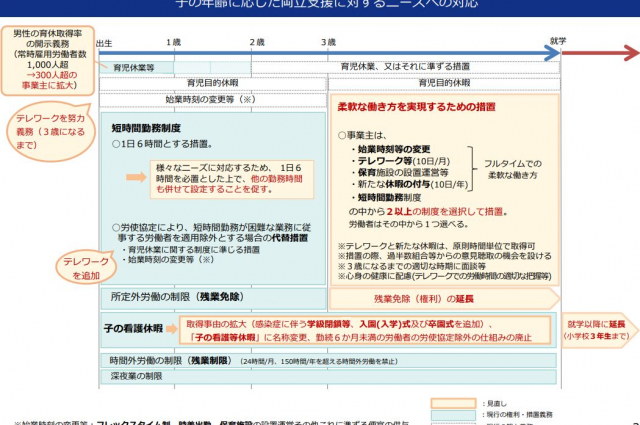Click the 男性の育休取得率の開示義務 callout box
The image size is (640, 425).
[x=48, y=60]
